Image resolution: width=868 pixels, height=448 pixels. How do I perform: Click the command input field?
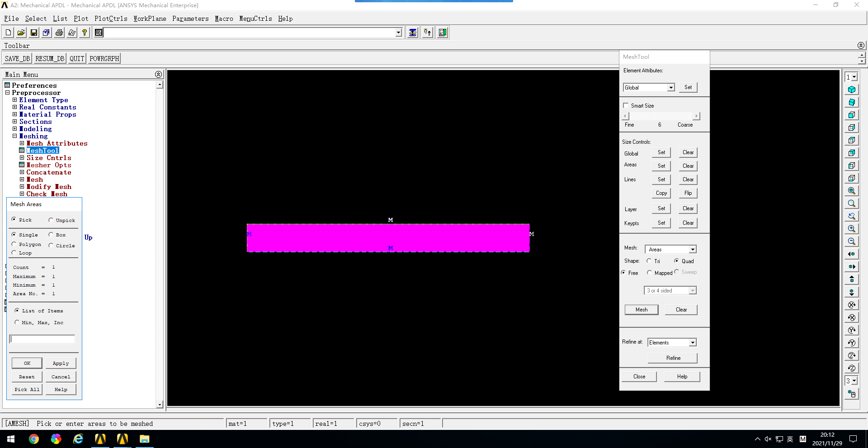[249, 32]
